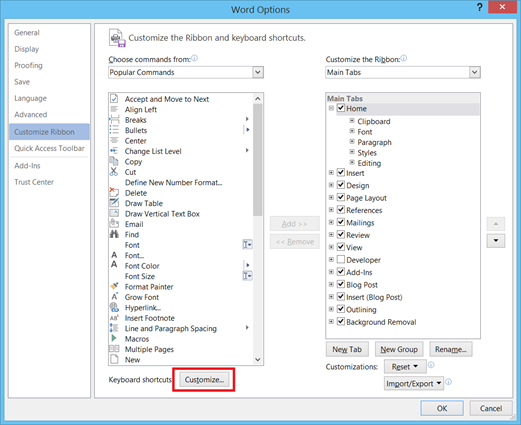Click the info icon next to Import/Export
The width and height of the screenshot is (521, 425).
point(448,382)
